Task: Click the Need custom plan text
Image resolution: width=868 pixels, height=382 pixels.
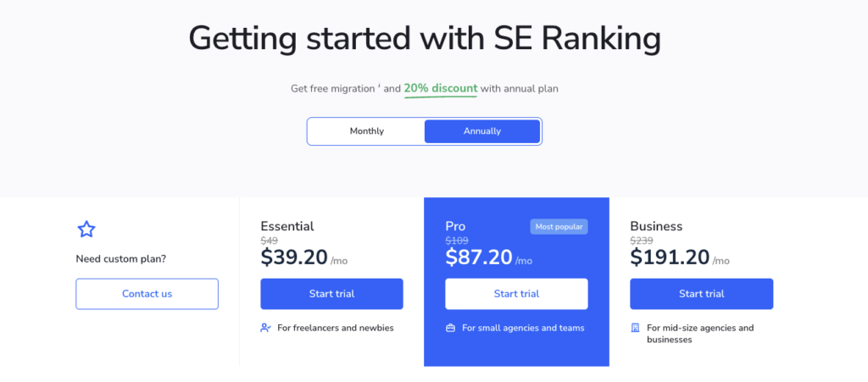Action: click(121, 258)
